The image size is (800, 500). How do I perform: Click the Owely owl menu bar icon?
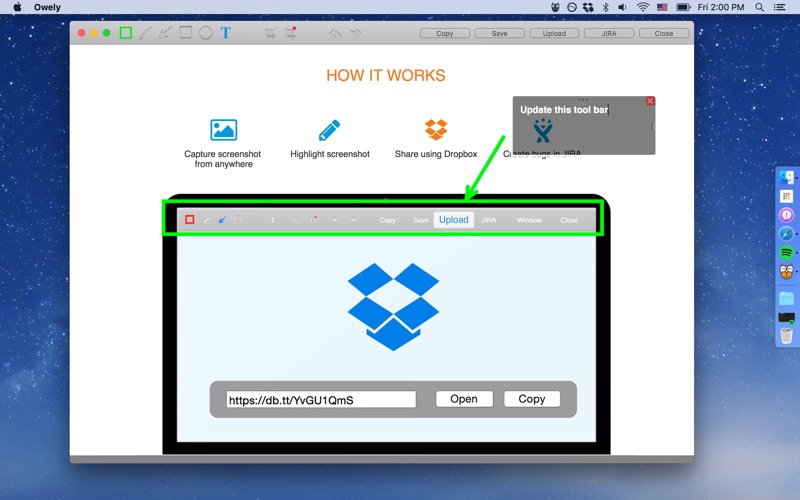[556, 7]
